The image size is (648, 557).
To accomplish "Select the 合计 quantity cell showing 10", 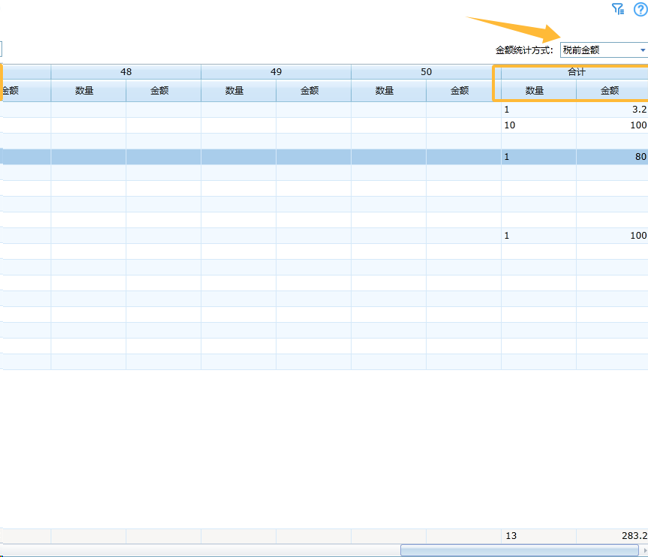I will pos(538,126).
